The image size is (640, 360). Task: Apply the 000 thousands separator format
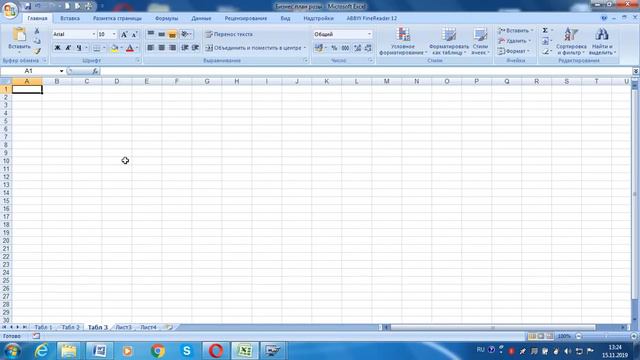coord(345,48)
